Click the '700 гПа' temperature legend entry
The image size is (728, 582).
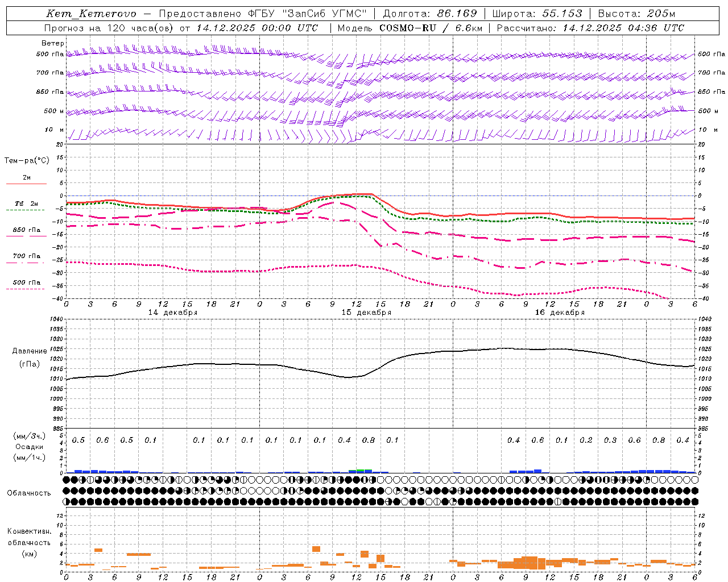[x=27, y=256]
